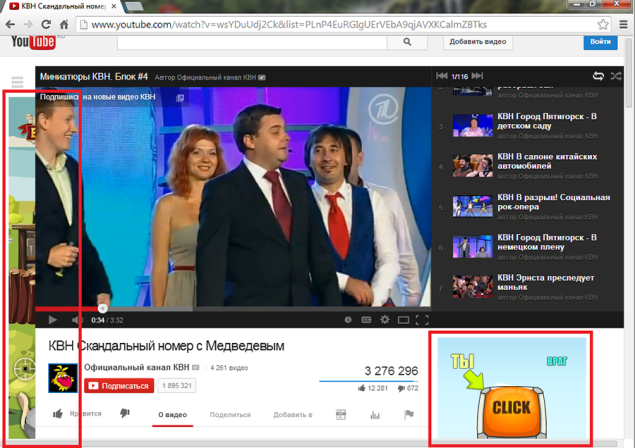This screenshot has width=635, height=448.
Task: Enter fullscreen mode
Action: pyautogui.click(x=422, y=320)
